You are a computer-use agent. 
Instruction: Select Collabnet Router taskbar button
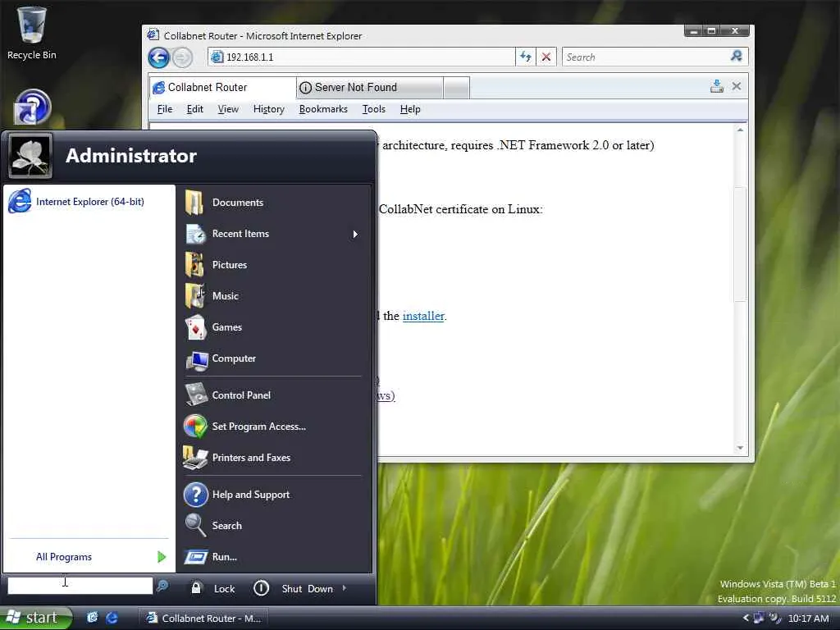pos(203,619)
